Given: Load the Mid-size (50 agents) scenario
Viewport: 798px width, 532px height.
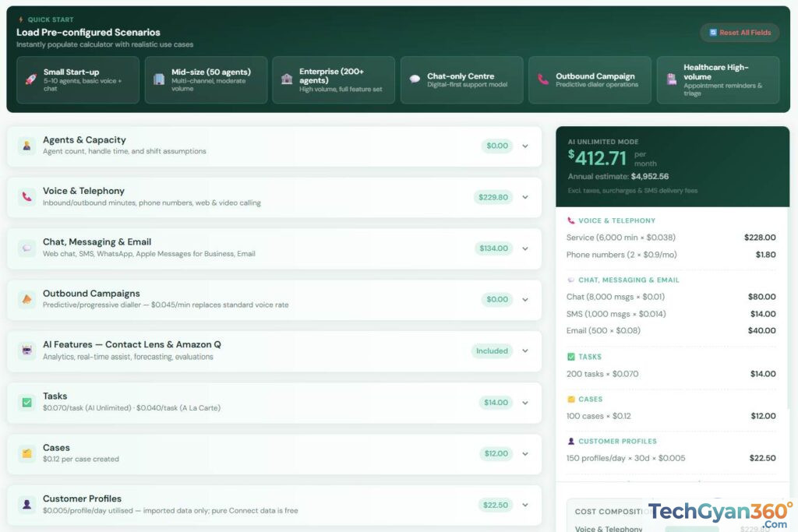Looking at the screenshot, I should [x=206, y=80].
